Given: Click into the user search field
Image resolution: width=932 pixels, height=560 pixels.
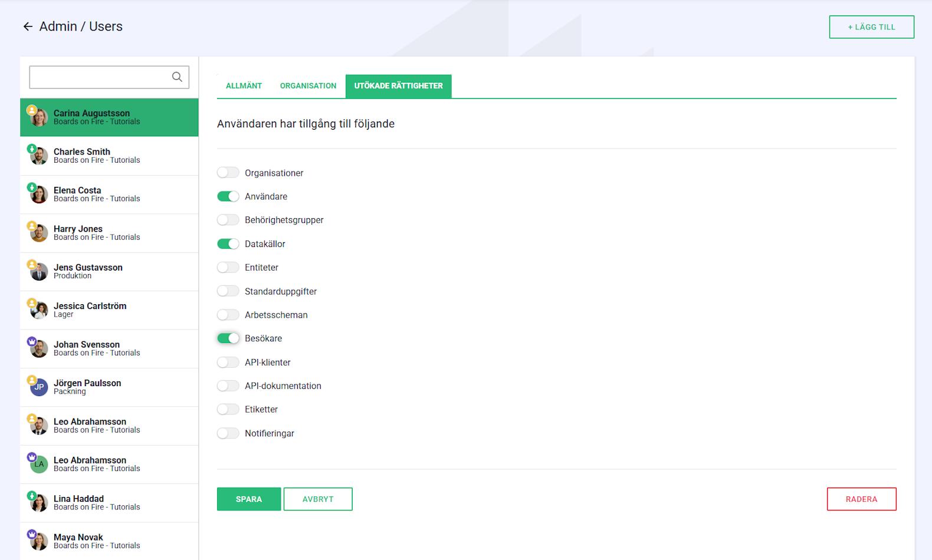Looking at the screenshot, I should [109, 77].
